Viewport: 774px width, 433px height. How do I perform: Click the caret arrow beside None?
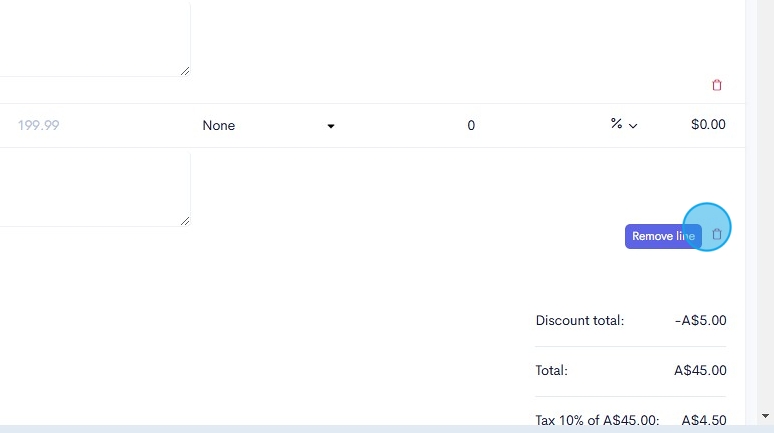pyautogui.click(x=331, y=126)
